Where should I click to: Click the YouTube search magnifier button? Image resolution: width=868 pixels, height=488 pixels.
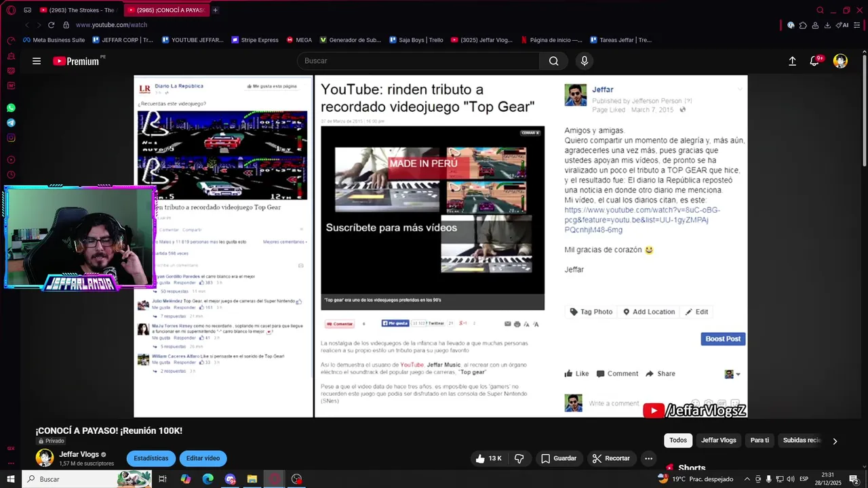(x=554, y=61)
